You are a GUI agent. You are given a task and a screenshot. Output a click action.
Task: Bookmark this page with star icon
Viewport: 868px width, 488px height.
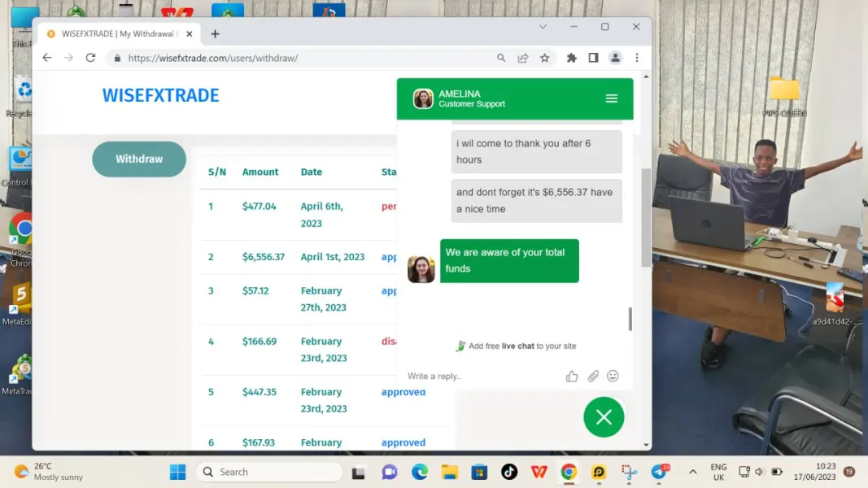coord(545,58)
